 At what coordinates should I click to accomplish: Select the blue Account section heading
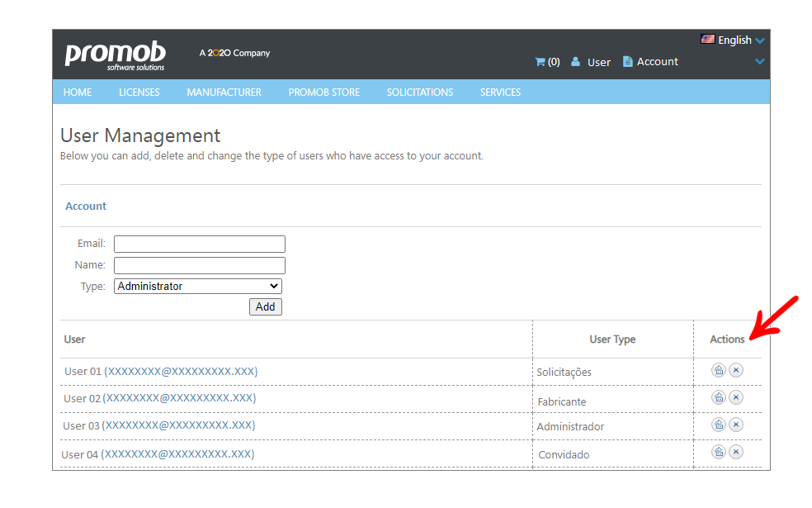[86, 207]
